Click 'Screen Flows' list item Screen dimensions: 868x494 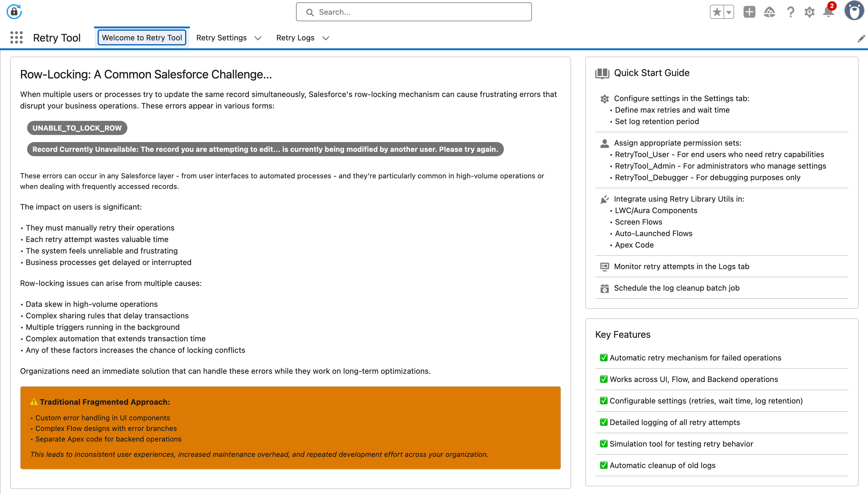(638, 222)
